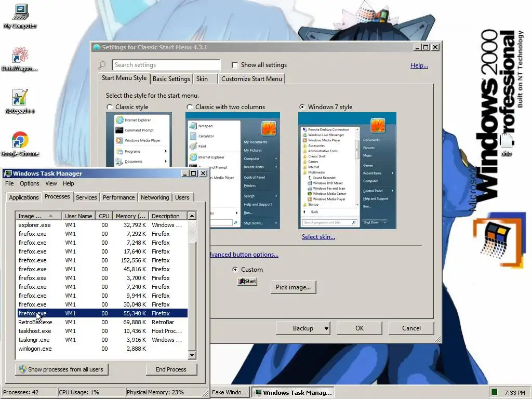Sort by the User Name column header

[78, 216]
